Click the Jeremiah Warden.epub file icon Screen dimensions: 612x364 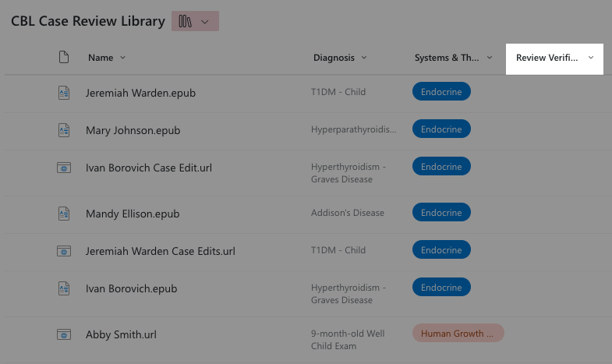pyautogui.click(x=64, y=93)
